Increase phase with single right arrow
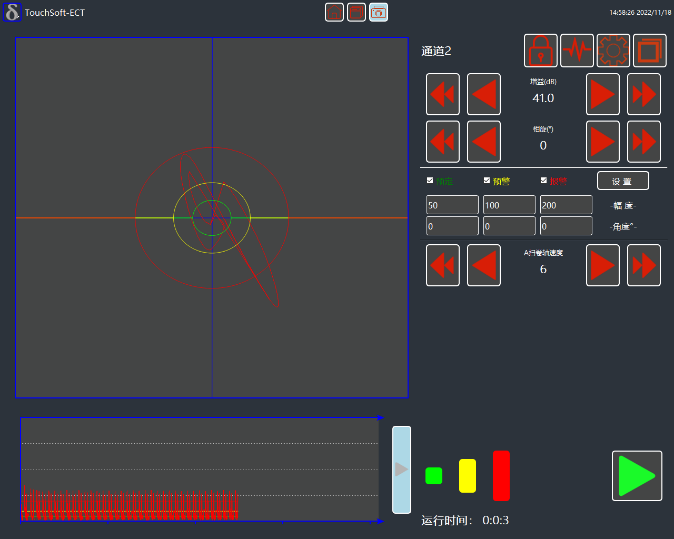The width and height of the screenshot is (674, 539). click(603, 141)
